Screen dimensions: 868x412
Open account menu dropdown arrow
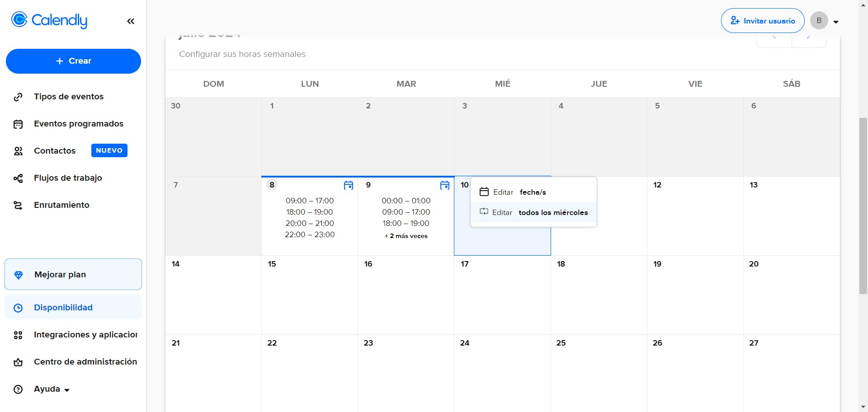tap(836, 22)
